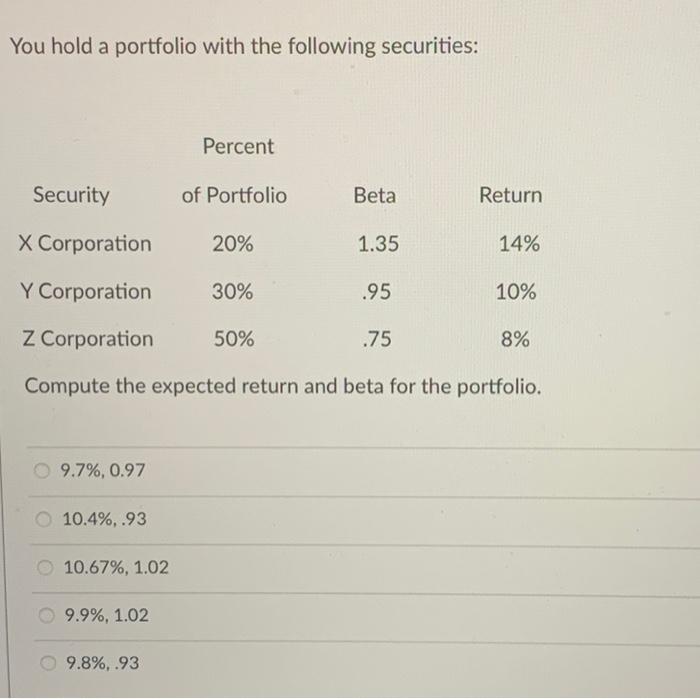Click the Y Corporation row label
Viewport: 700px width, 699px height.
tap(86, 292)
